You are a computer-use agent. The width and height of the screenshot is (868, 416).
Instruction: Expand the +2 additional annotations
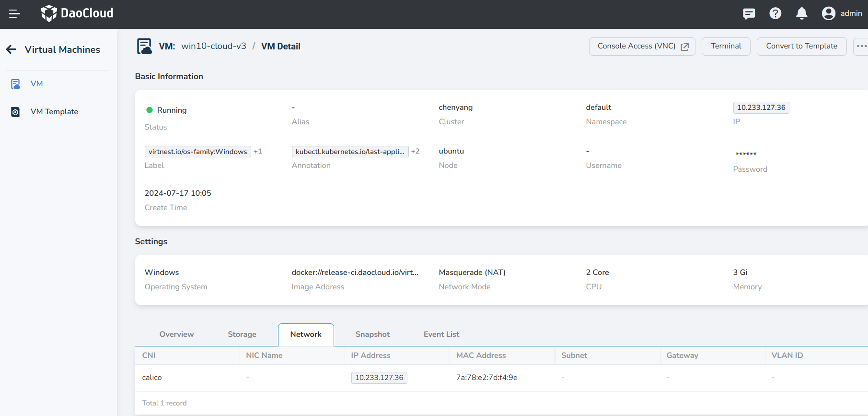tap(415, 152)
